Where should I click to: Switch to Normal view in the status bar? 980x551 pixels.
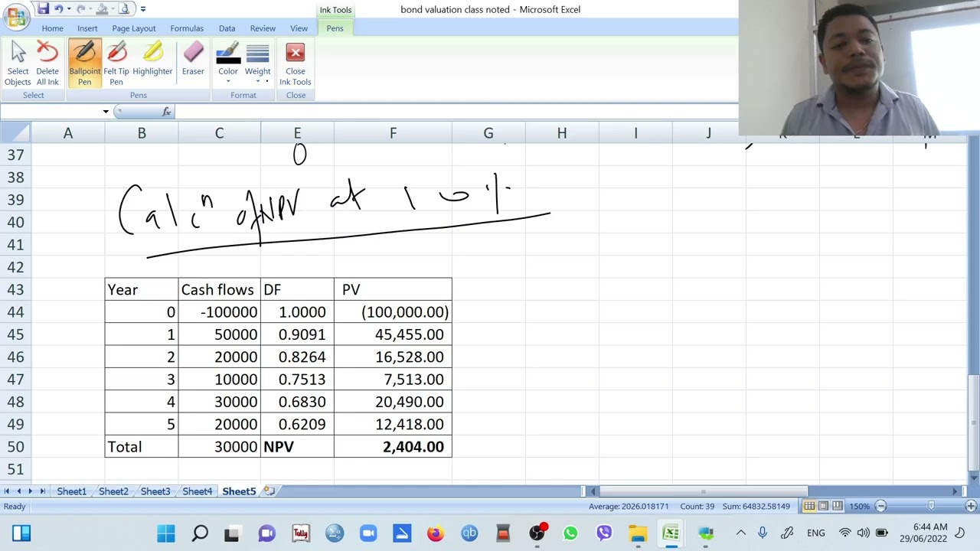(x=809, y=506)
